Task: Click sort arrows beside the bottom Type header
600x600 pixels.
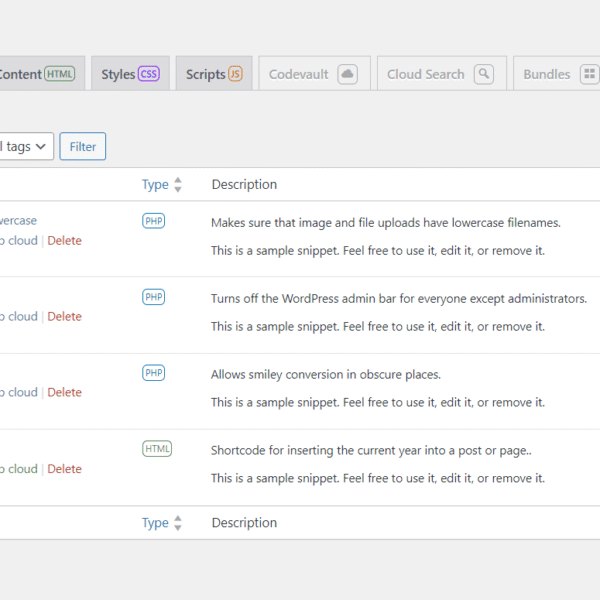Action: tap(178, 523)
